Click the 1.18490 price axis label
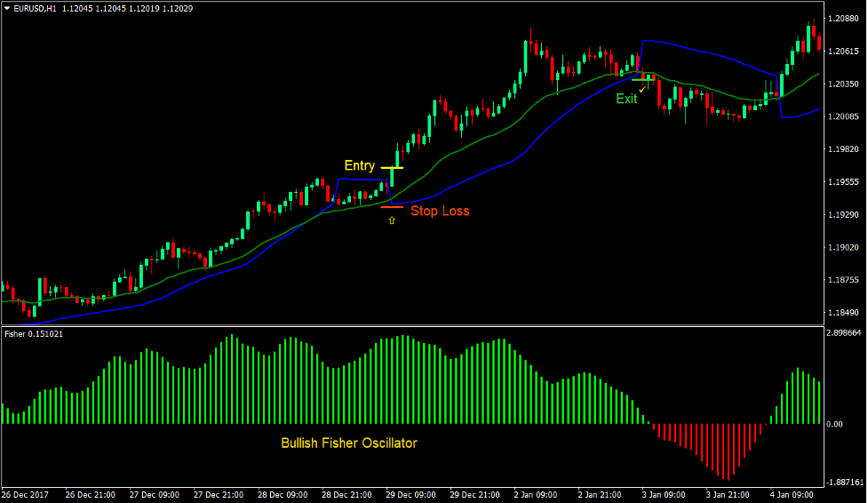868x503 pixels. (840, 313)
